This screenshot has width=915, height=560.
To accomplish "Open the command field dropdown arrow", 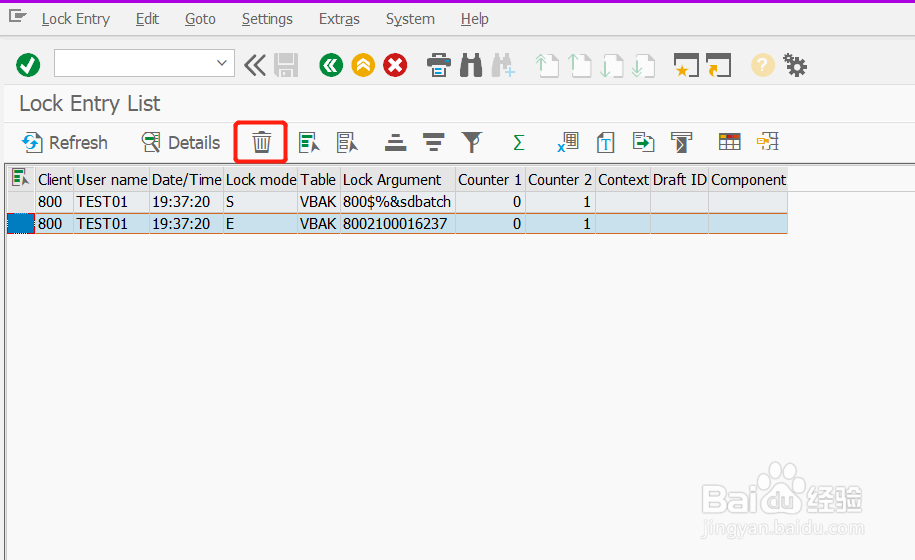I will [222, 63].
